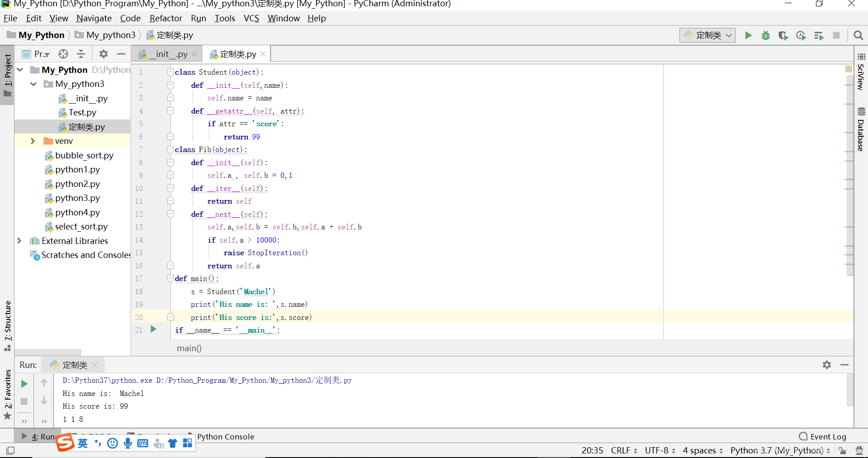Run the current configuration with green play button
The width and height of the screenshot is (868, 458).
click(x=748, y=35)
